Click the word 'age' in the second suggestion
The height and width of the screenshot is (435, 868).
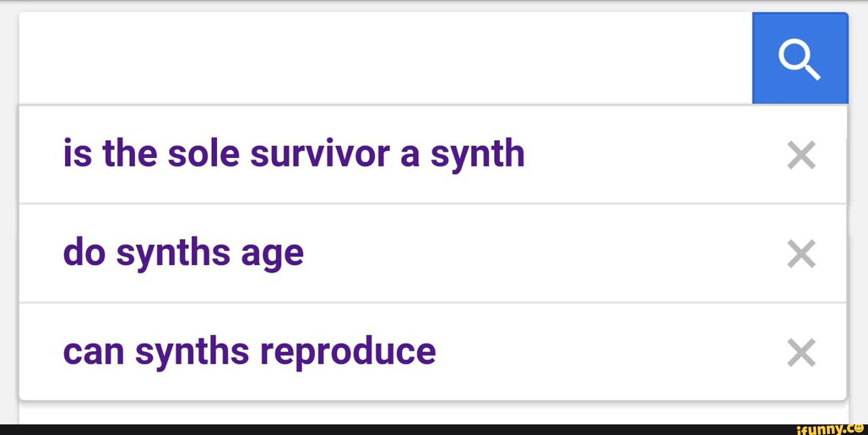tap(272, 254)
